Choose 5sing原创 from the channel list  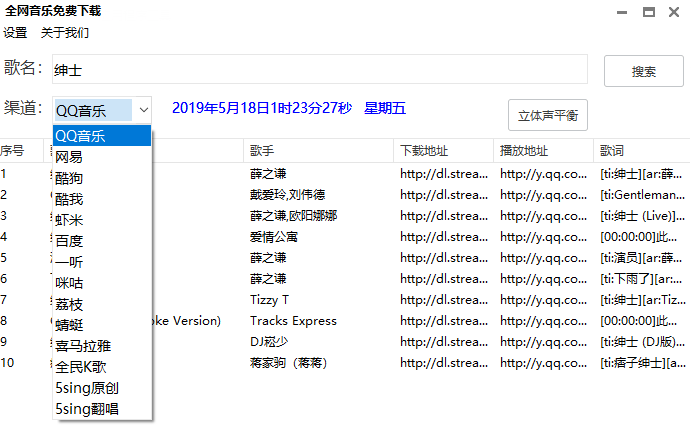click(x=102, y=388)
